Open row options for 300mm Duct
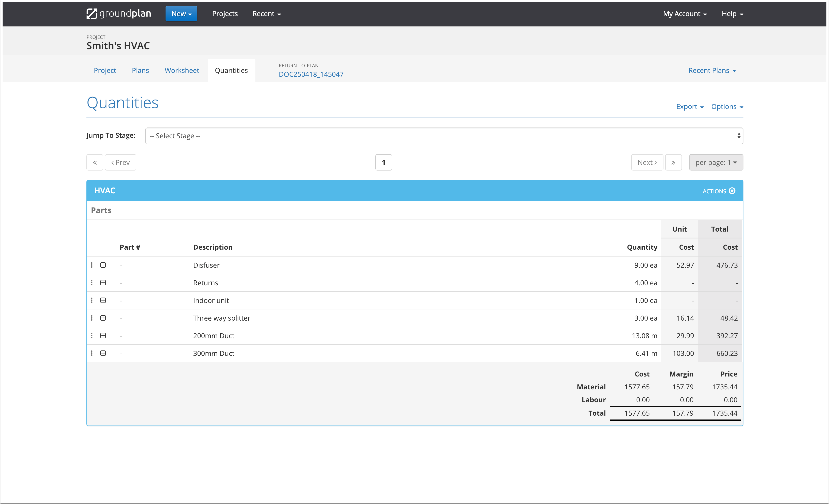829x504 pixels. click(x=92, y=353)
